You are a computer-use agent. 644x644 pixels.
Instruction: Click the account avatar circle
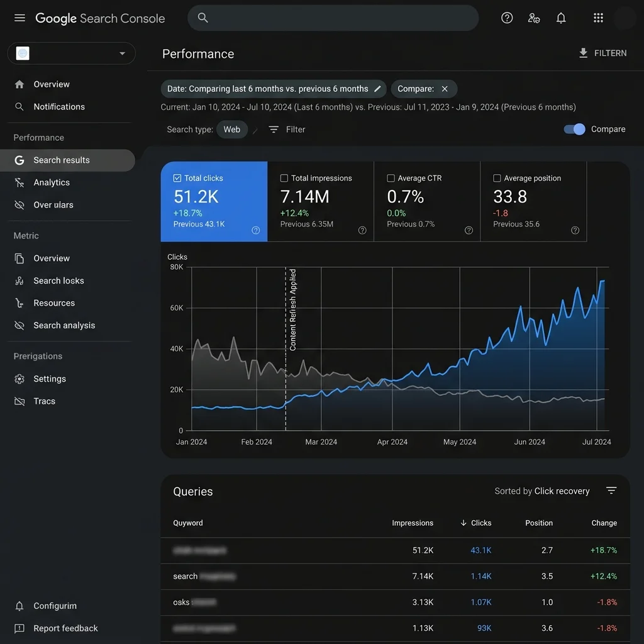click(625, 18)
